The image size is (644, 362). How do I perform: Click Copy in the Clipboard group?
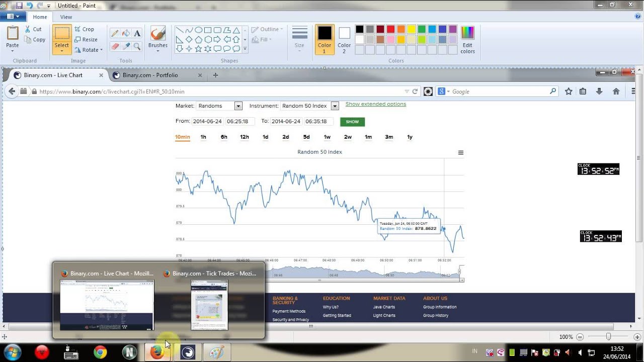(x=35, y=40)
